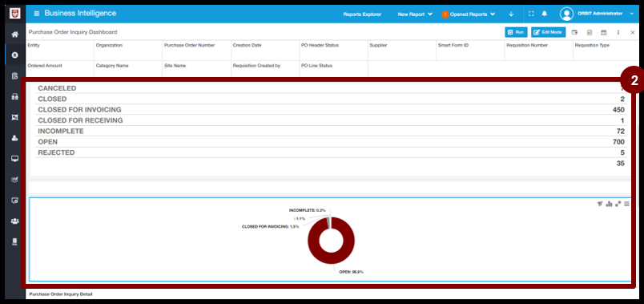The image size is (644, 304).
Task: Open the hamburger menu beside Business Intelligence
Action: (x=37, y=14)
